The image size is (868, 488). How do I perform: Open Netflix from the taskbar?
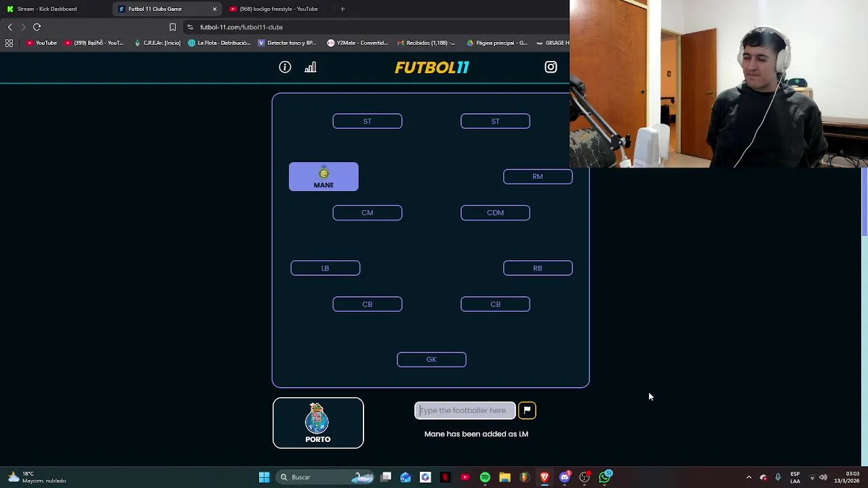(445, 477)
